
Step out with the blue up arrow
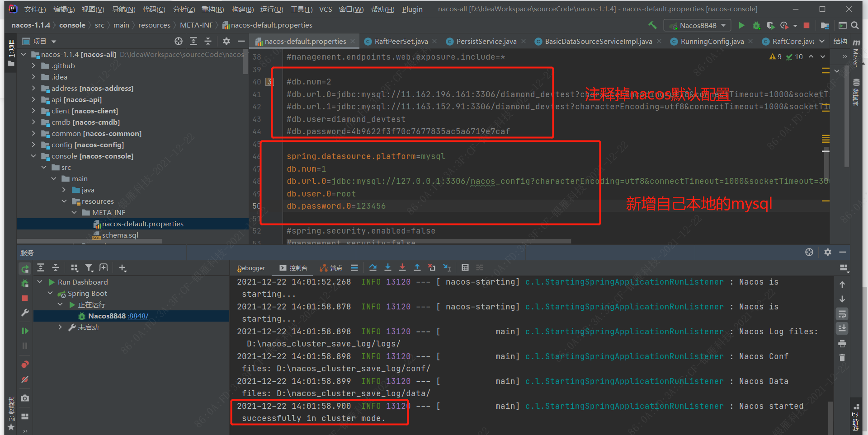pos(417,267)
